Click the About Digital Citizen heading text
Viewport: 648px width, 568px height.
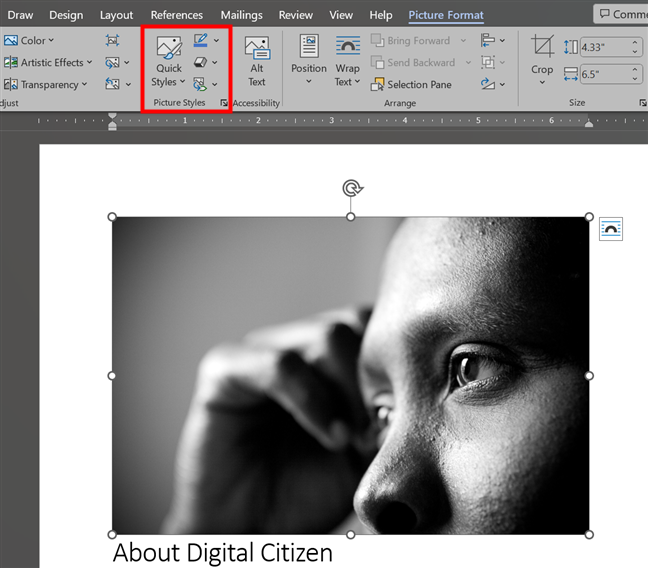(222, 553)
